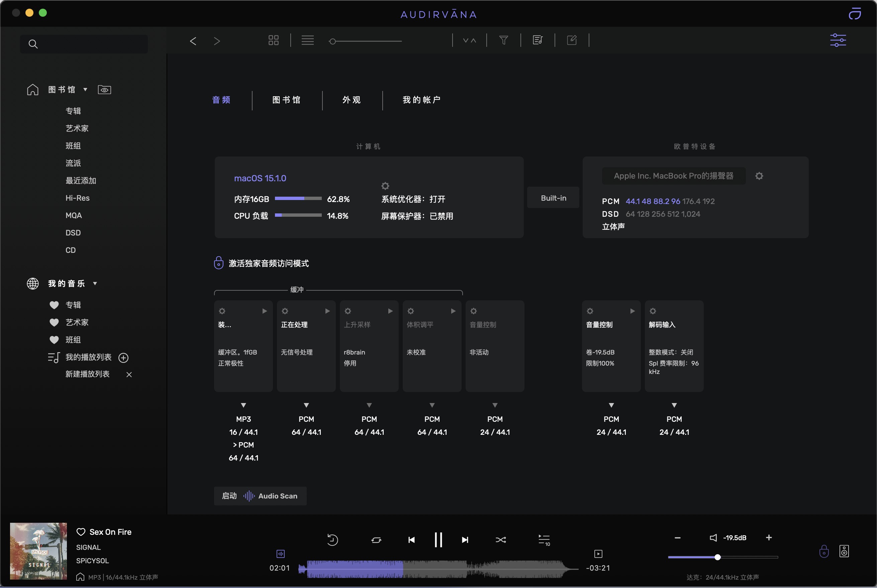Viewport: 877px width, 588px height.
Task: Launch the Audio Scan button
Action: [x=260, y=496]
